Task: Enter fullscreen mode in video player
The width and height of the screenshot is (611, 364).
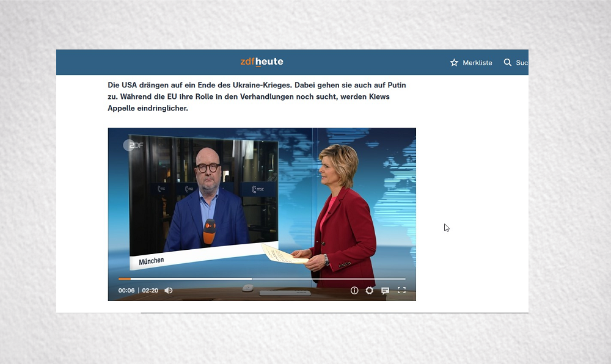Action: (401, 291)
